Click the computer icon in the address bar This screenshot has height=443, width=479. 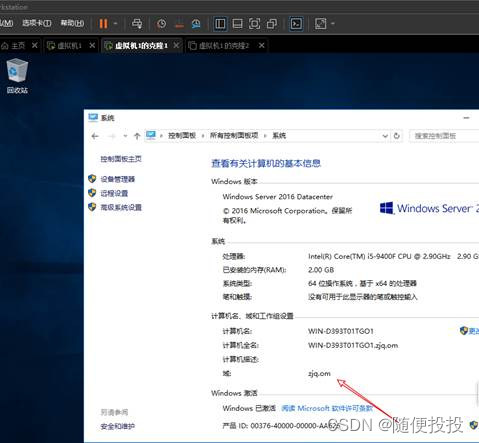[x=151, y=135]
